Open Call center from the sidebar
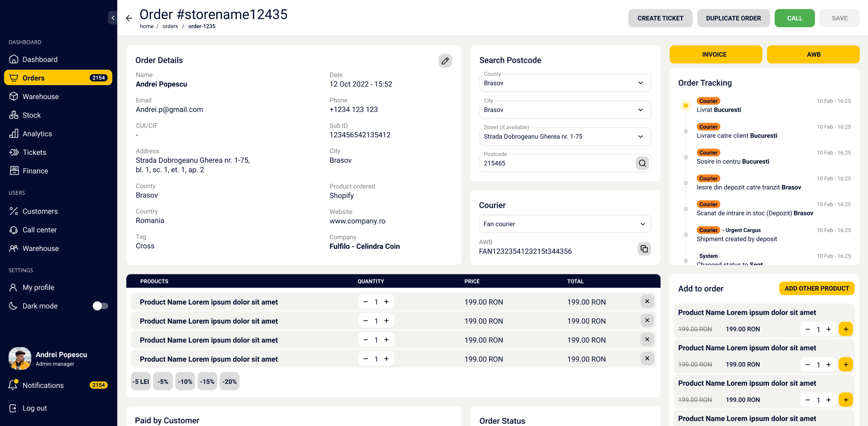Image resolution: width=868 pixels, height=426 pixels. [14, 230]
